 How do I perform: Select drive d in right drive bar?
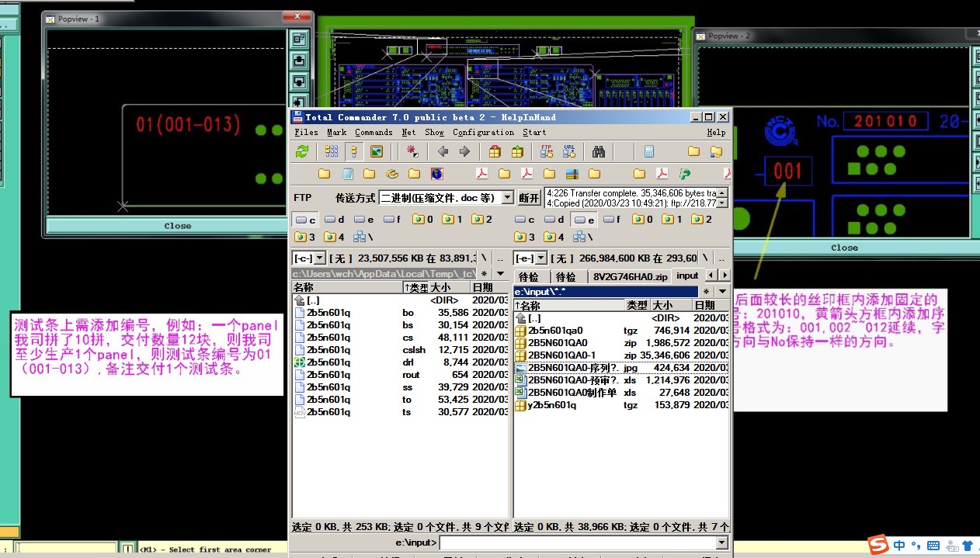(554, 220)
